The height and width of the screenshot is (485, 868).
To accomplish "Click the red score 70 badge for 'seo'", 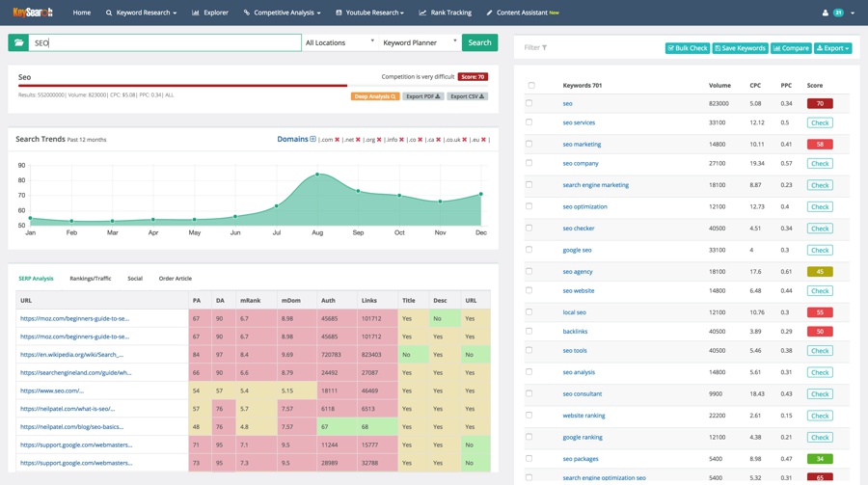I will coord(819,103).
